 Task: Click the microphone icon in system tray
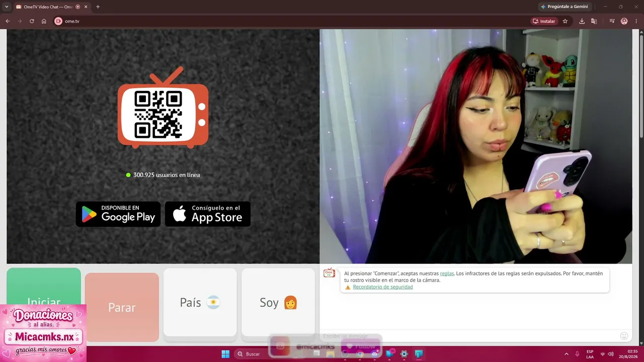(x=577, y=354)
